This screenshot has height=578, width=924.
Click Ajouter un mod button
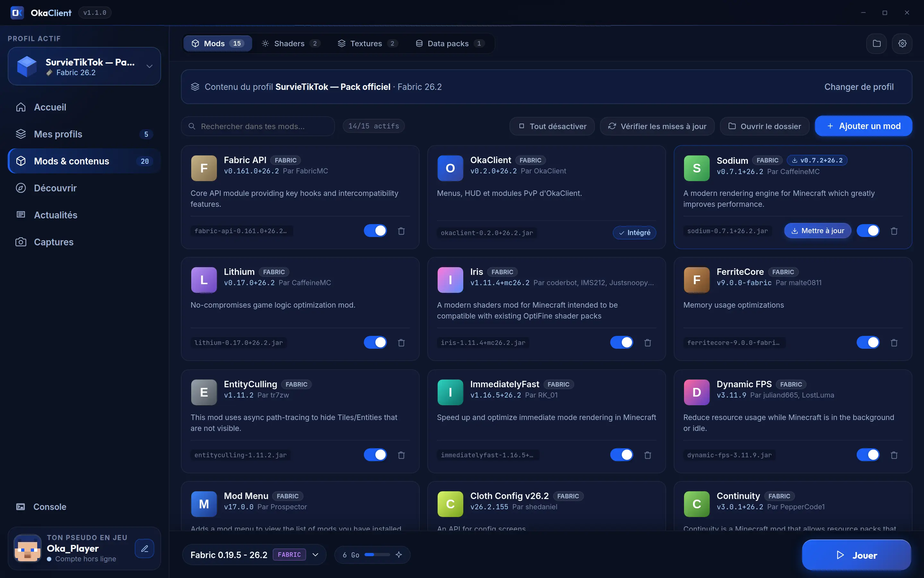pos(863,126)
